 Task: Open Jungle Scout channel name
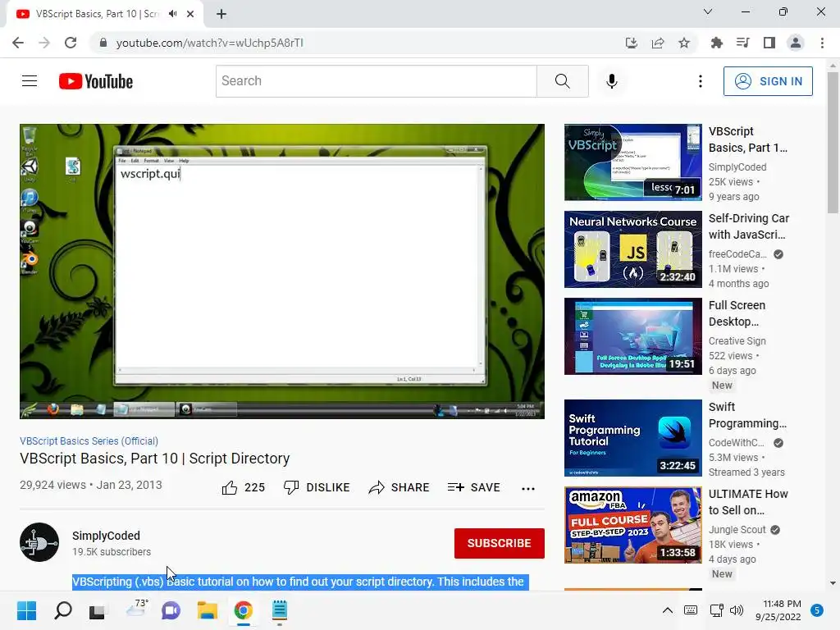coord(737,529)
